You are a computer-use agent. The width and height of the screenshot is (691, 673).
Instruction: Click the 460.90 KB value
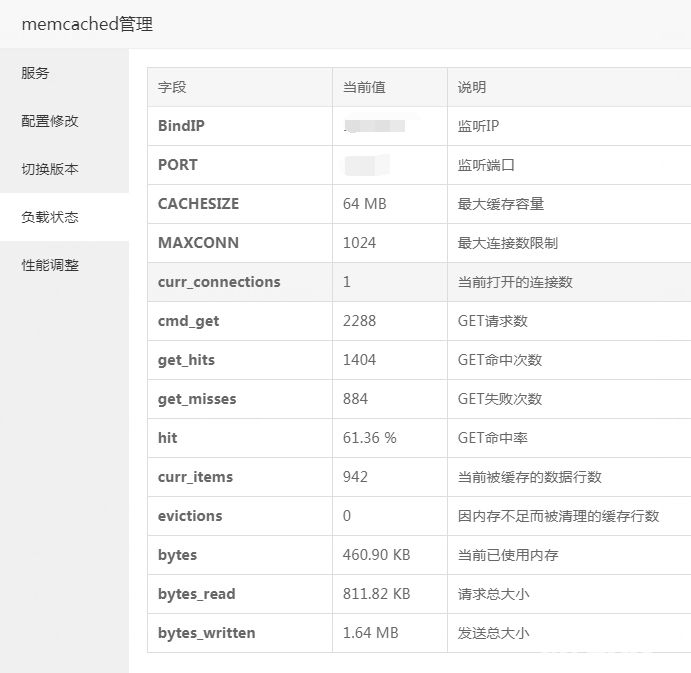click(x=377, y=555)
